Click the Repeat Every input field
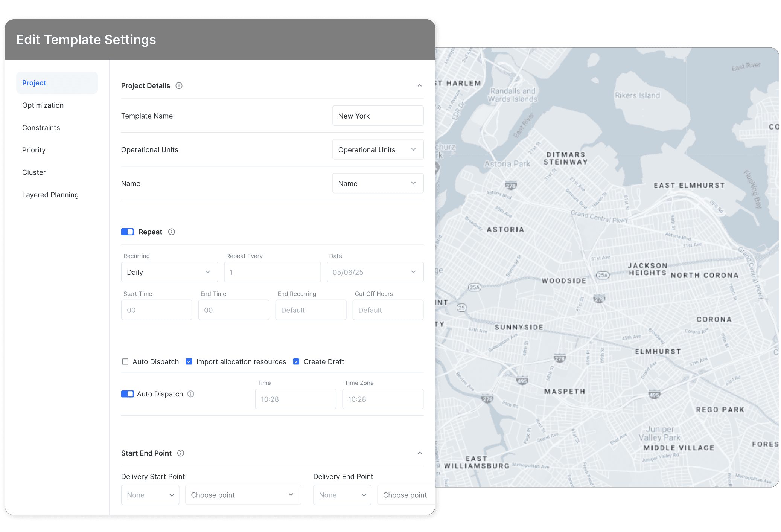Viewport: 781px width, 532px height. coord(273,272)
